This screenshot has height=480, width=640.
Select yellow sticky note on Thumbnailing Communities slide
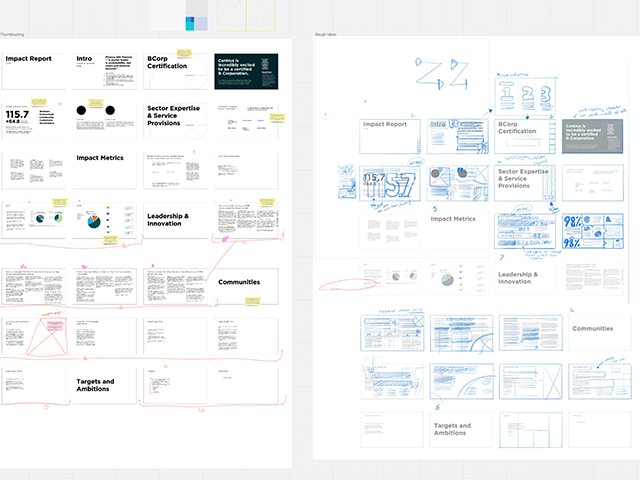pos(253,301)
